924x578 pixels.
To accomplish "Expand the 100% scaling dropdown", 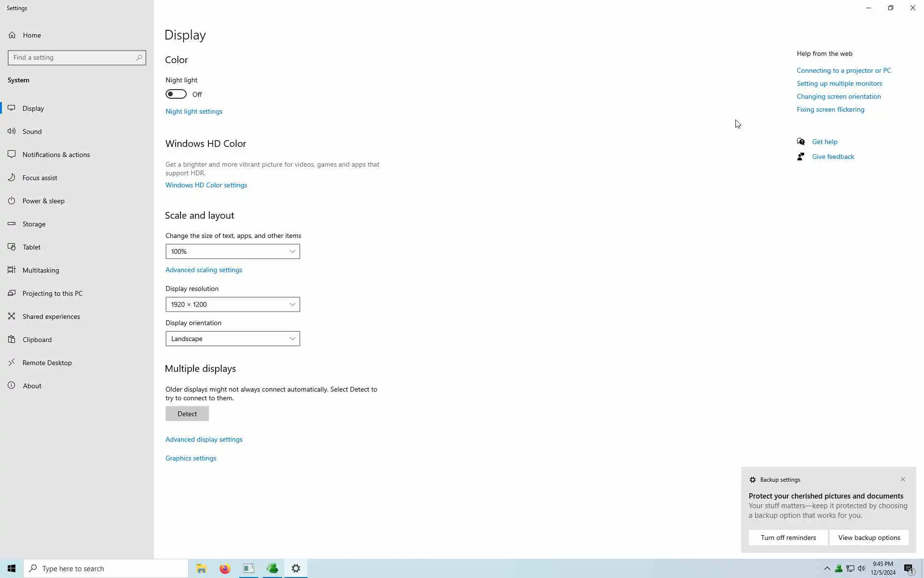I will [232, 251].
